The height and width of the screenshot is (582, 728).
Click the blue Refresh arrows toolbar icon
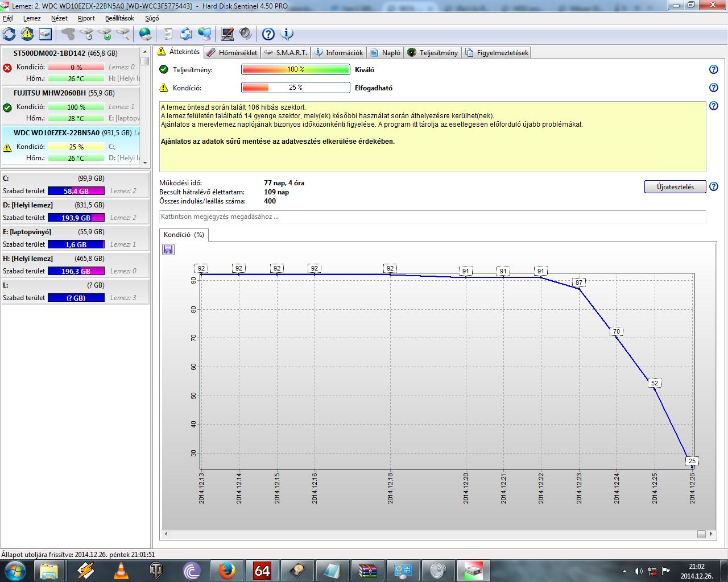(x=9, y=34)
